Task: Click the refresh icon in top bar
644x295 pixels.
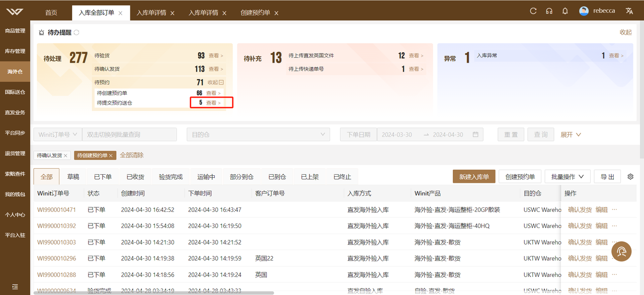Action: pyautogui.click(x=533, y=11)
